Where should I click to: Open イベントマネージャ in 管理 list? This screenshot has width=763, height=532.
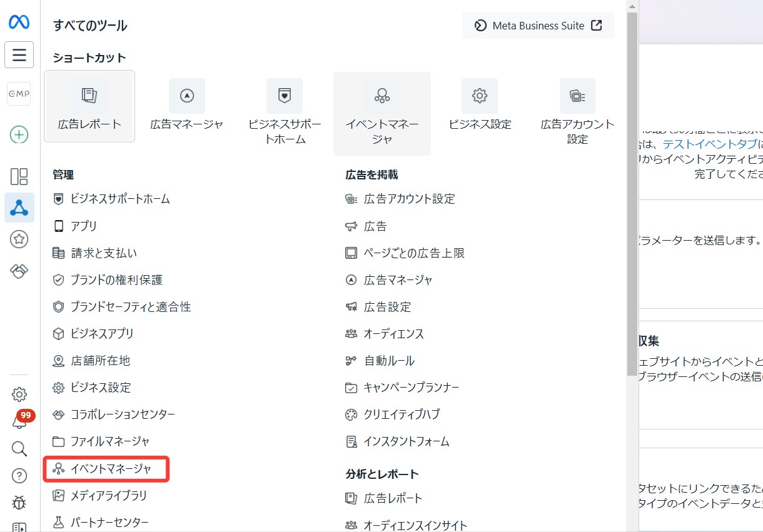tap(106, 468)
